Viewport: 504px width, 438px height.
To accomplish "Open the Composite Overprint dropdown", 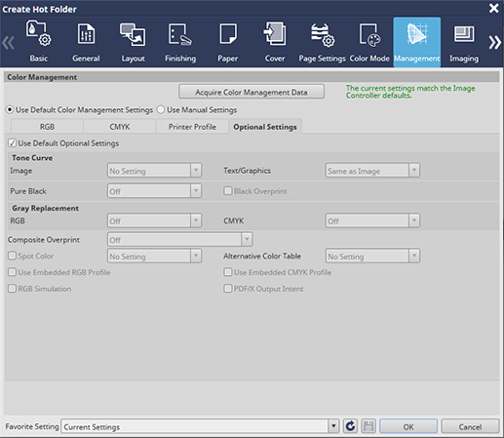I will coord(179,240).
